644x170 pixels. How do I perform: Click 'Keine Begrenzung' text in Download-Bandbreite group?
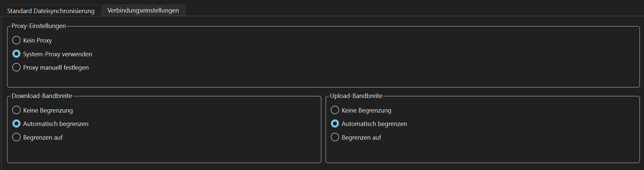pos(48,110)
